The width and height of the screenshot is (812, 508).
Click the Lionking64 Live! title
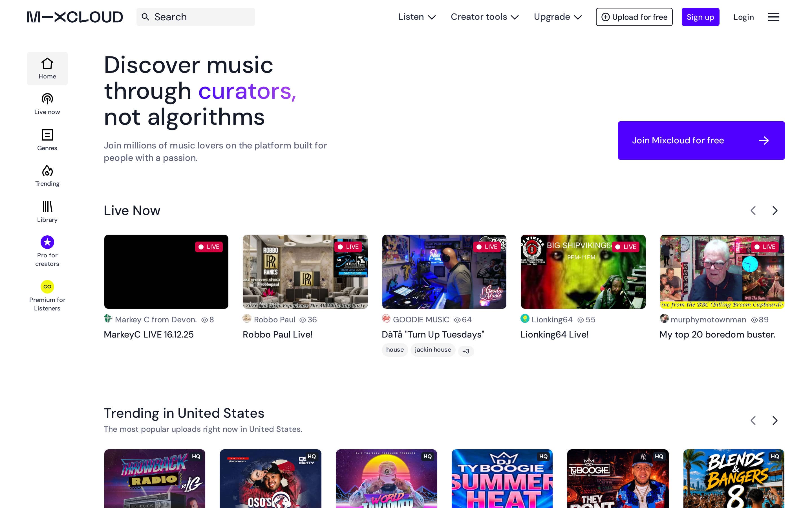(x=554, y=335)
